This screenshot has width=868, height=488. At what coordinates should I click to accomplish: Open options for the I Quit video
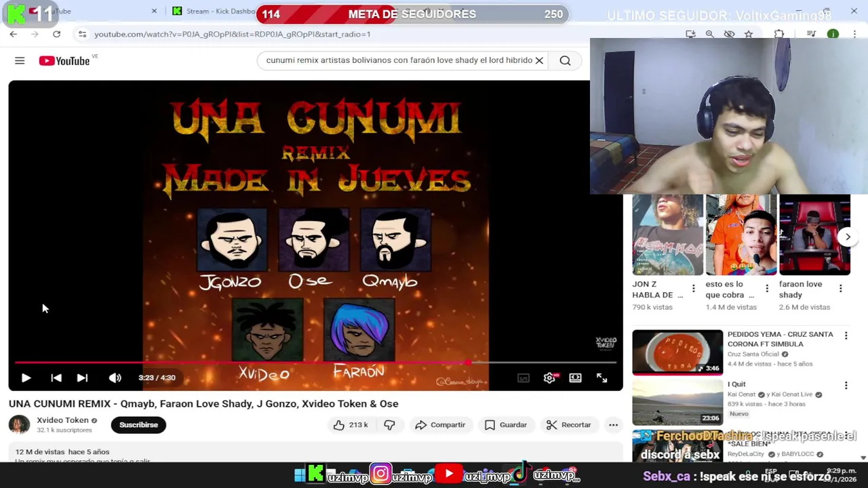tap(846, 386)
